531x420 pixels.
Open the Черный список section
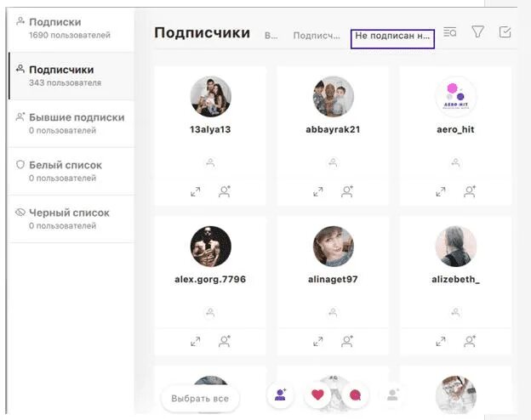[x=71, y=219]
